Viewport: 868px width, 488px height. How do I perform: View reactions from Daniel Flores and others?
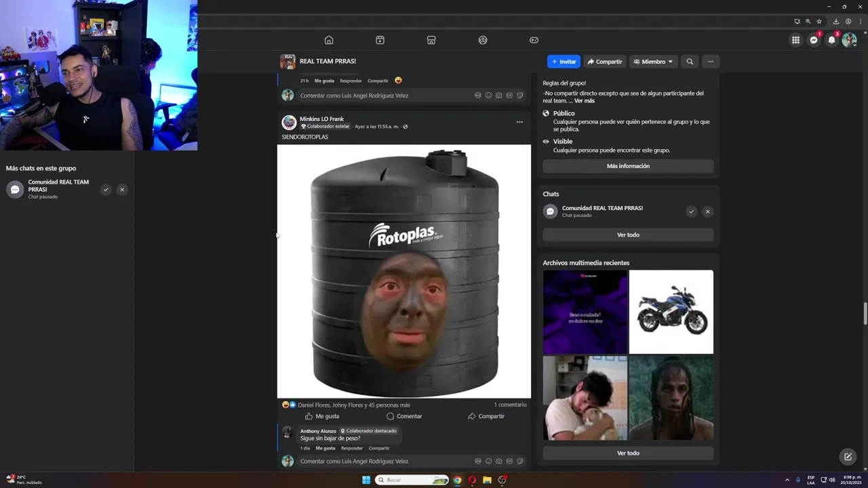click(353, 405)
